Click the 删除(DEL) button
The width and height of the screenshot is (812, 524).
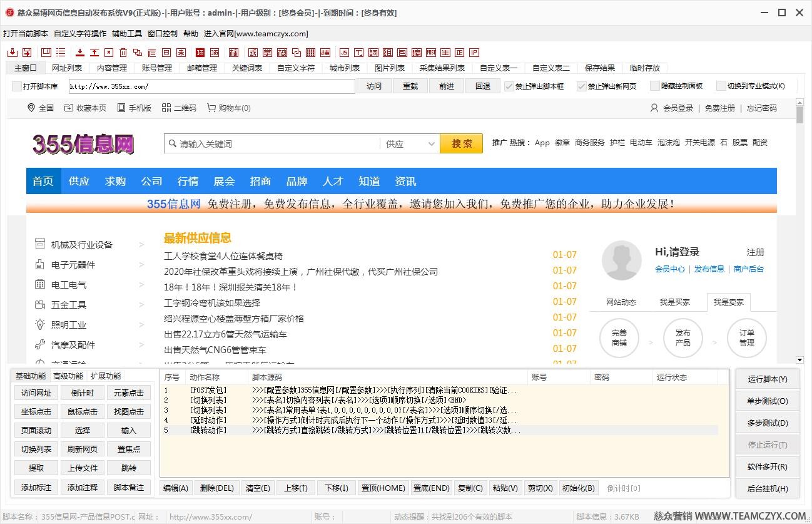pyautogui.click(x=216, y=488)
